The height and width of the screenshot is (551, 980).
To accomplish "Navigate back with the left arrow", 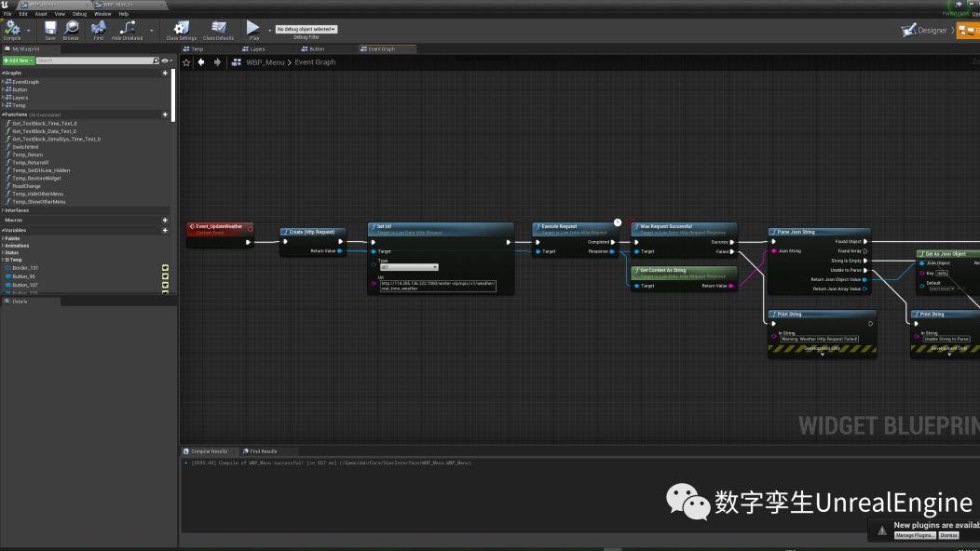I will (201, 62).
